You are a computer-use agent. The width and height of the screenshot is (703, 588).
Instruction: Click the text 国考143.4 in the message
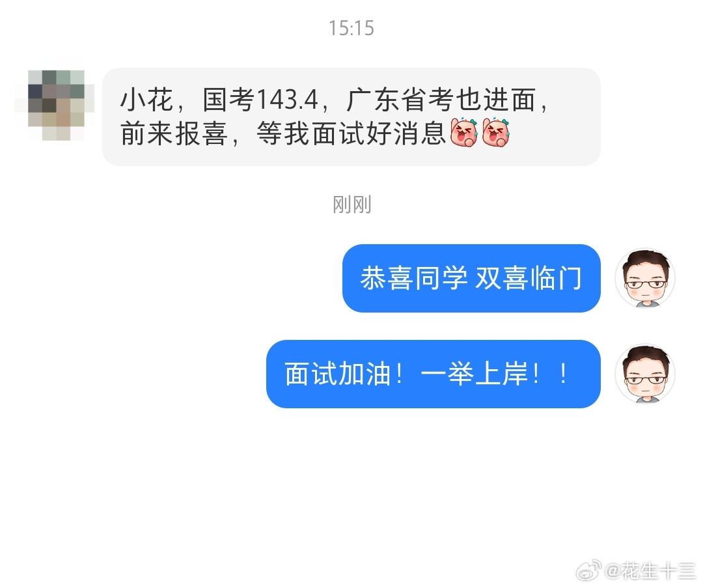click(x=260, y=99)
